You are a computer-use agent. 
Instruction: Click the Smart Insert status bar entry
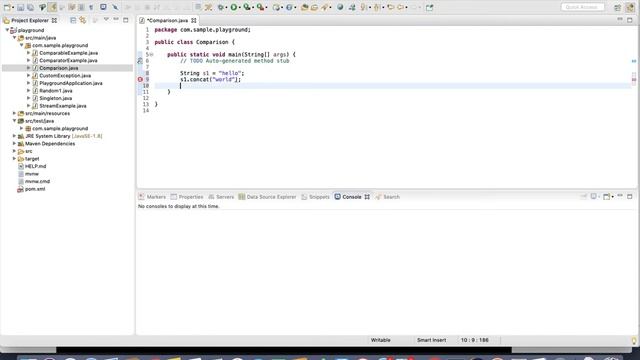point(431,340)
